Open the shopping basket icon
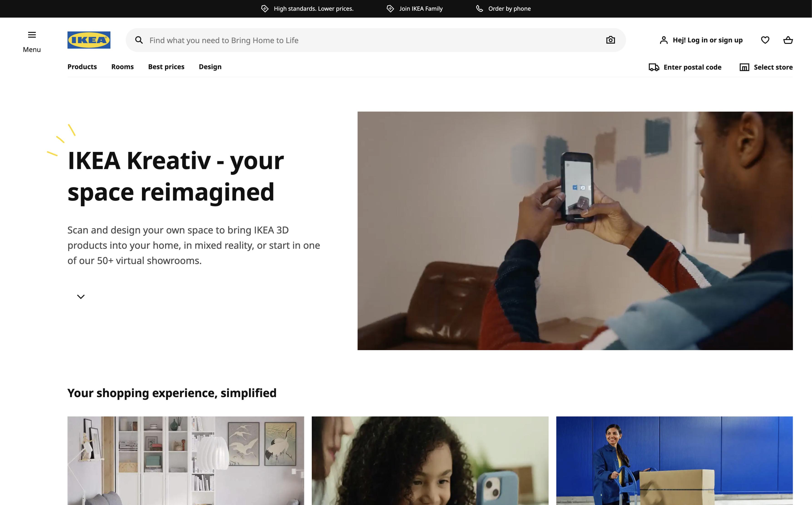The height and width of the screenshot is (505, 812). point(788,40)
